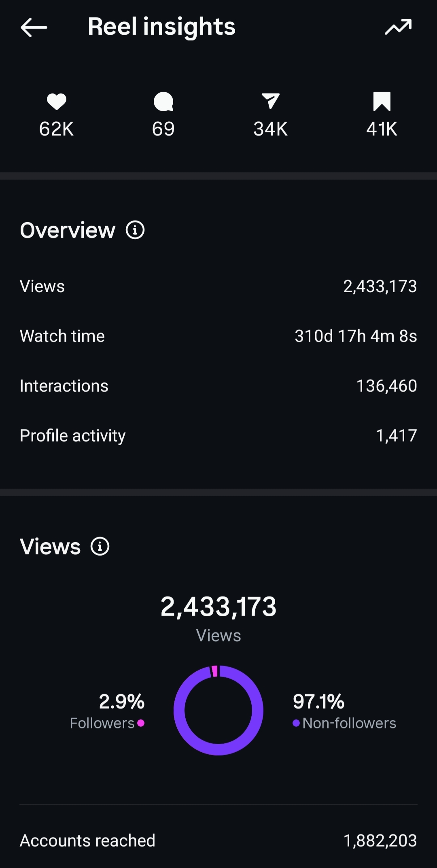The image size is (437, 868).
Task: Select the Profile activity row
Action: tap(218, 436)
